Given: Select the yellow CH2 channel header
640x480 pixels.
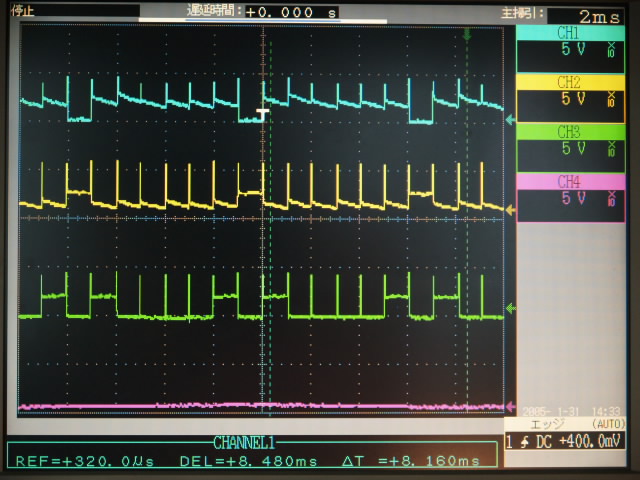Looking at the screenshot, I should 569,81.
